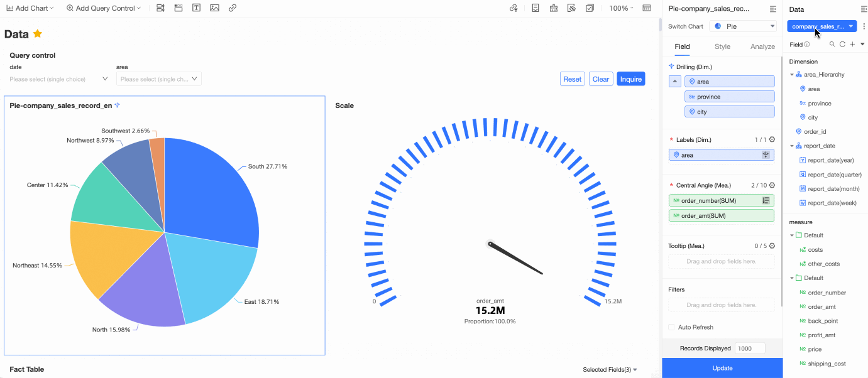Screen dimensions: 868x378
Task: Click the drill icon beside the pie chart title
Action: click(117, 105)
